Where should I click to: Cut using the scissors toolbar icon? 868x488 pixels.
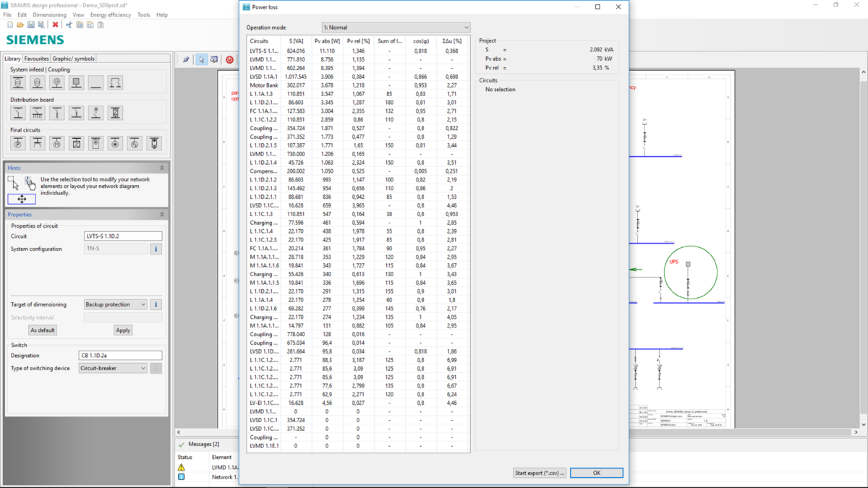(x=69, y=25)
